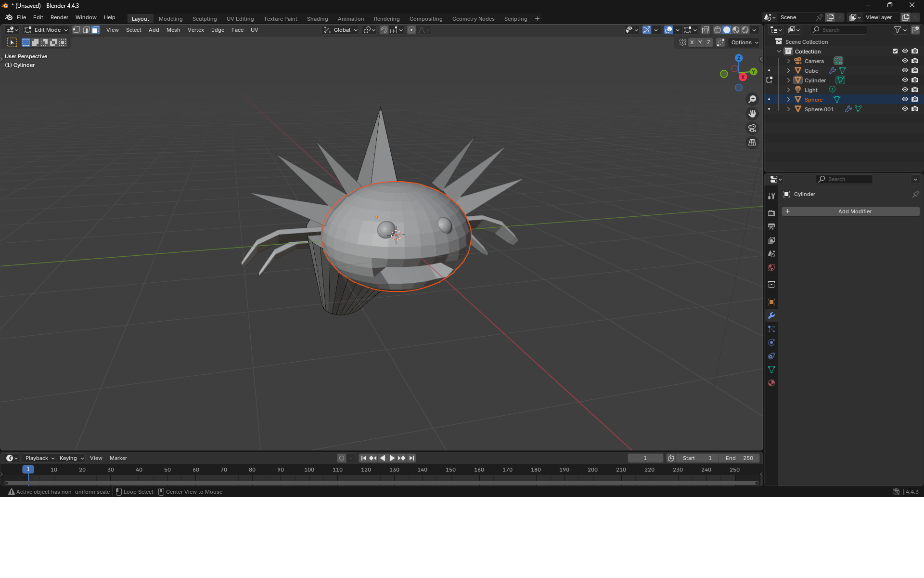Click the Outliner Search field
Viewport: 924px width, 578px height.
pos(838,30)
